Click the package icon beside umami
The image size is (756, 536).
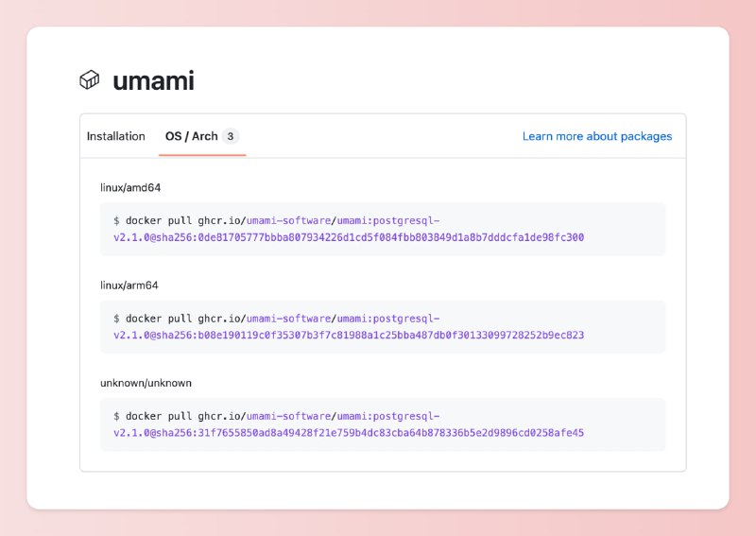pyautogui.click(x=89, y=80)
